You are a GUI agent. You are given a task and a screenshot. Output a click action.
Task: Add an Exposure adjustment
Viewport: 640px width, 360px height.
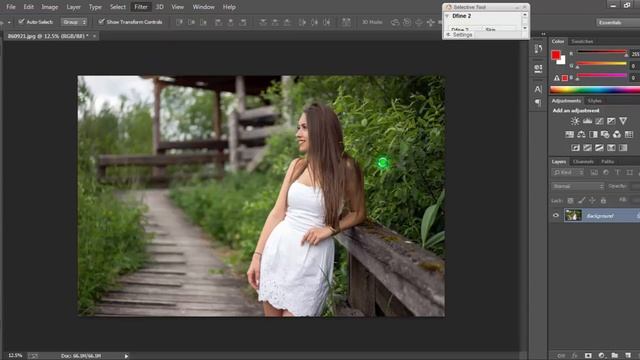[611, 121]
